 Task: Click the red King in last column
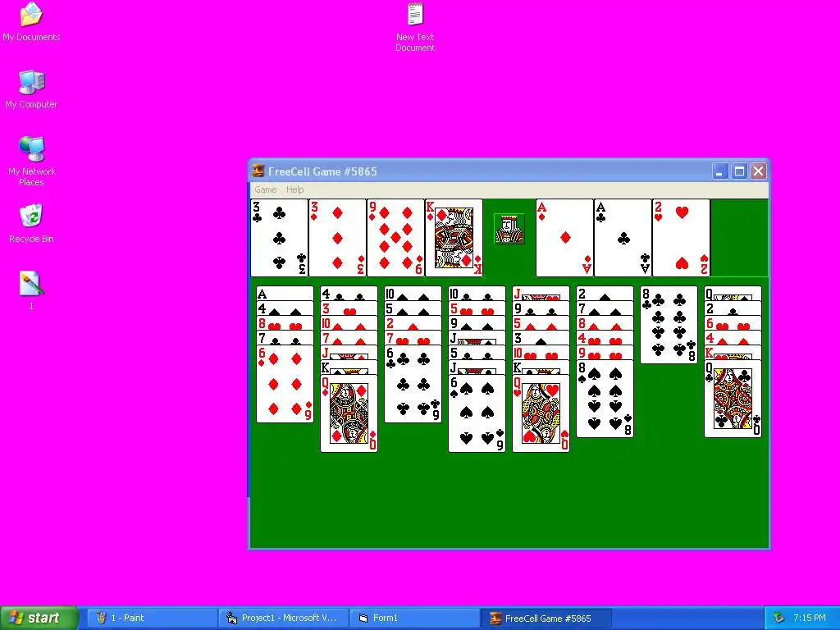(x=733, y=353)
